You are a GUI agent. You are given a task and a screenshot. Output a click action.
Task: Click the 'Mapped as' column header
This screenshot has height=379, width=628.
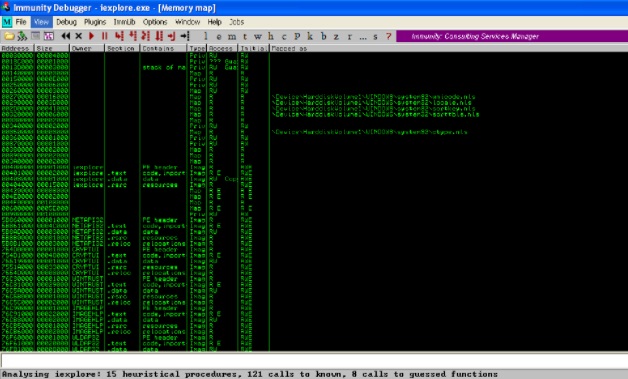449,48
